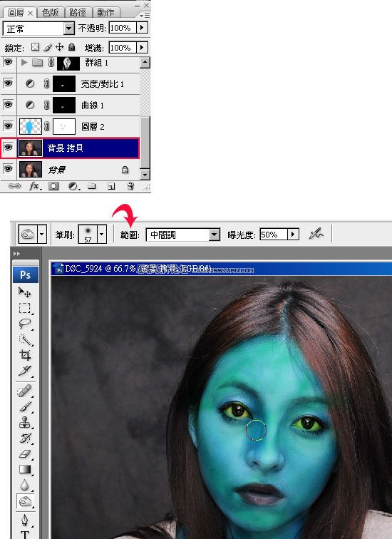Lock all padlock icon

(x=71, y=47)
